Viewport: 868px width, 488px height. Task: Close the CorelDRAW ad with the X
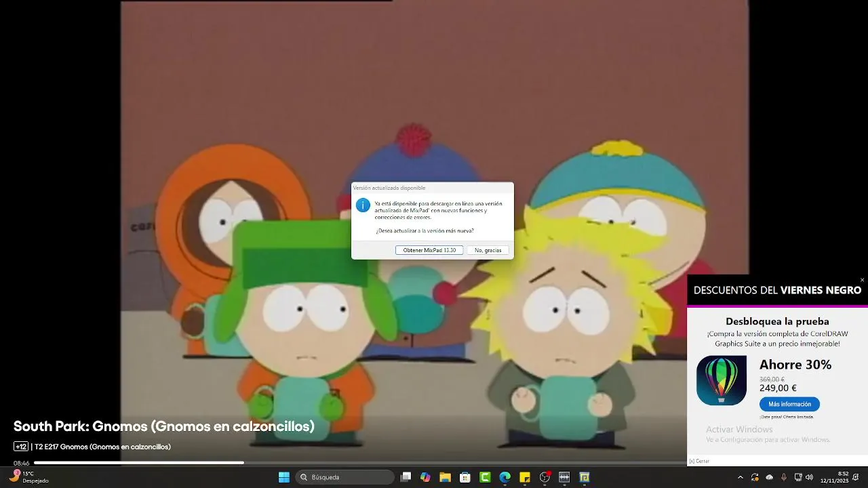pyautogui.click(x=862, y=280)
